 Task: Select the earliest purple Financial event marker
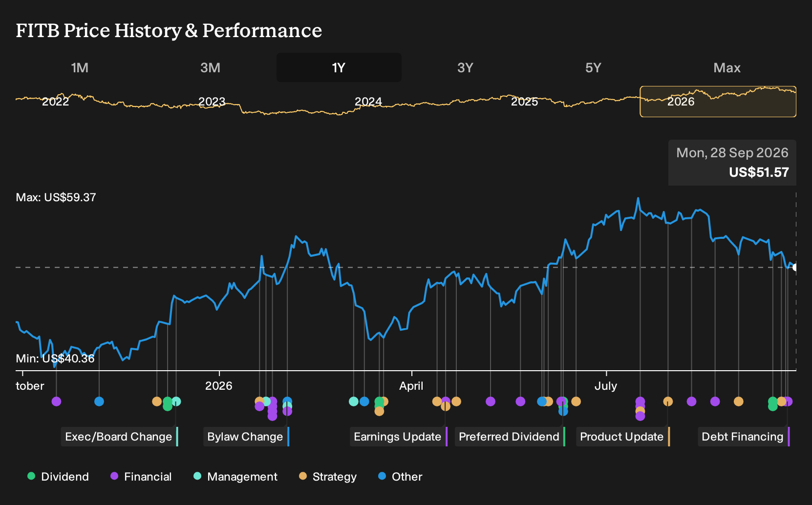point(56,401)
